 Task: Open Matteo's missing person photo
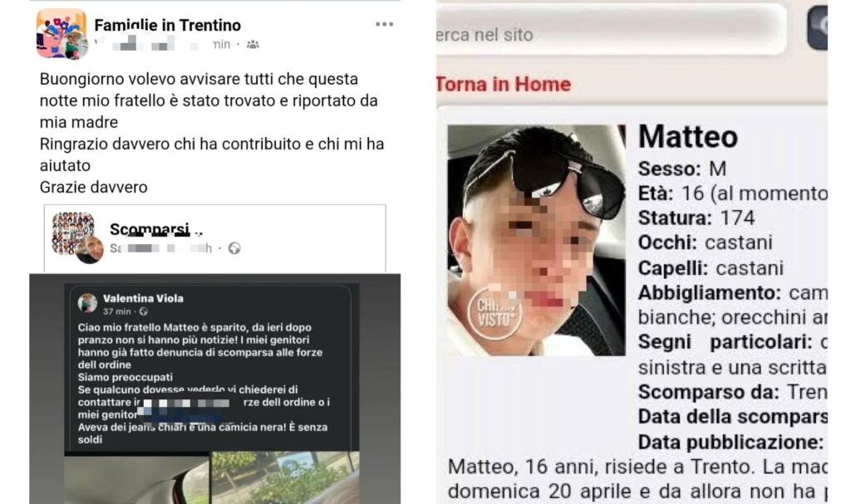coord(536,240)
